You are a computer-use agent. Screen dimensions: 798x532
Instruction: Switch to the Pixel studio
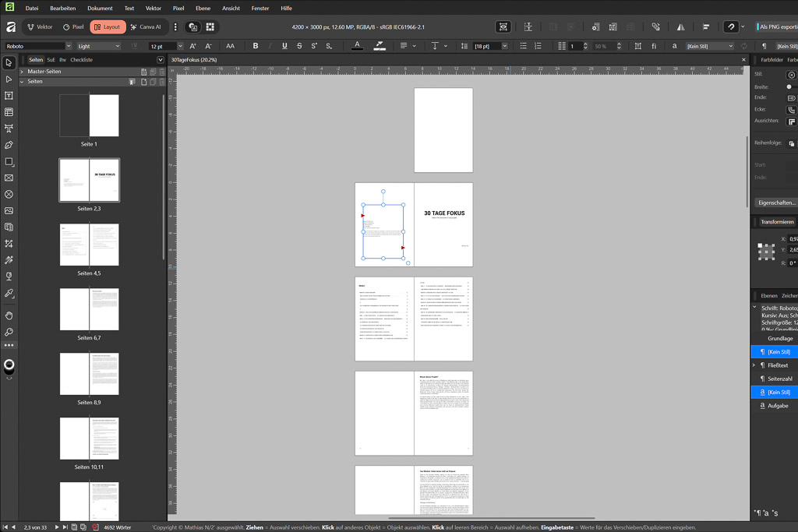[73, 26]
